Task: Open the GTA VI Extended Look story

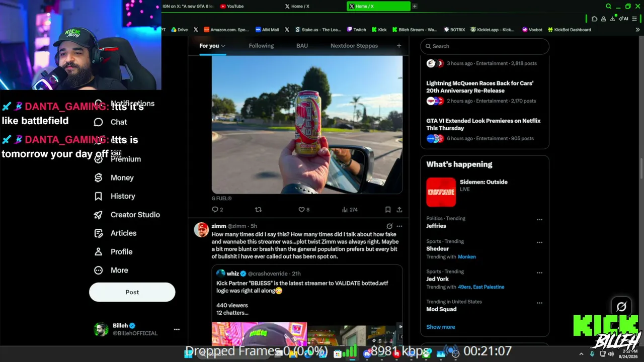Action: [x=484, y=125]
